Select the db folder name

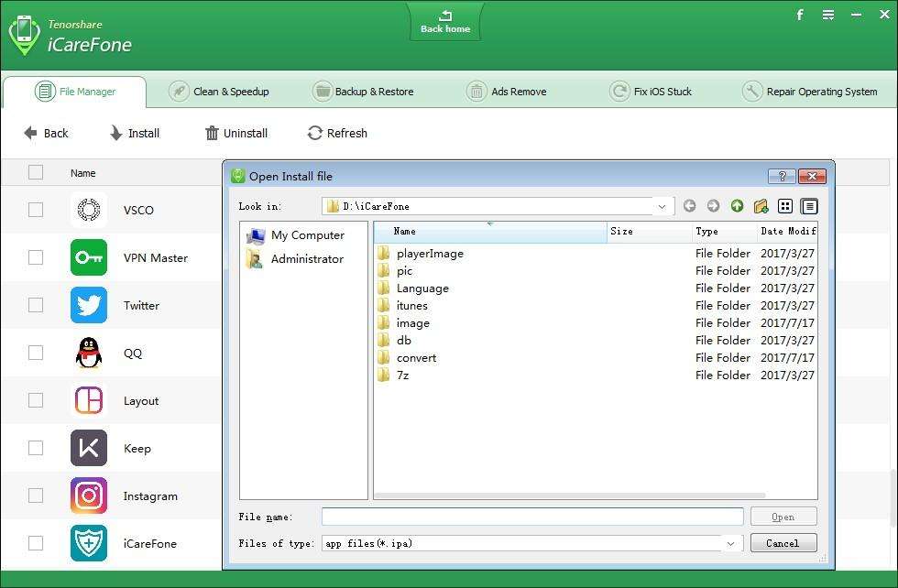(404, 340)
